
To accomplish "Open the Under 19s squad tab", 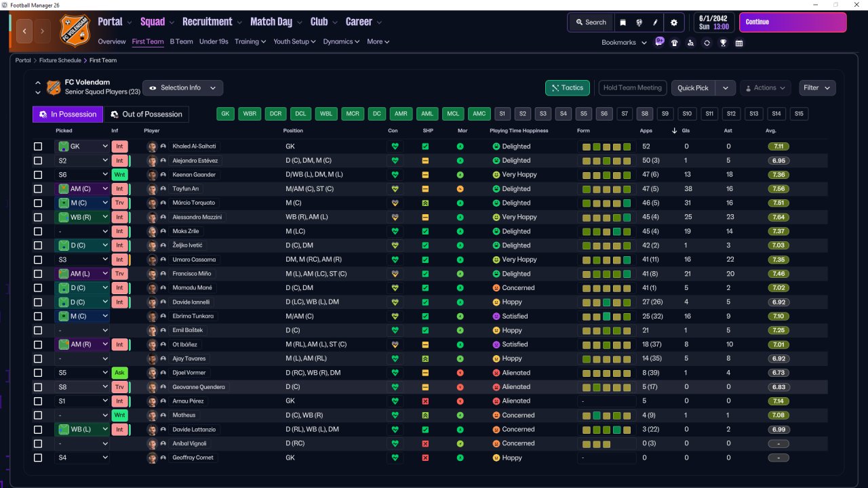I will click(x=213, y=42).
